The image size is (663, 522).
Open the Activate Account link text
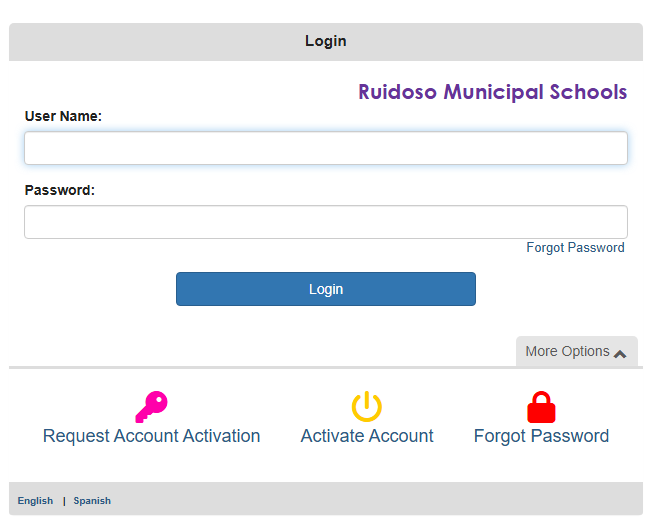tap(367, 436)
